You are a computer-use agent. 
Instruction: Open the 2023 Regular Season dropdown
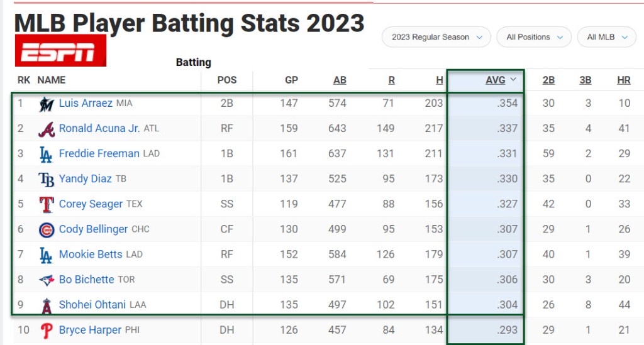[436, 37]
